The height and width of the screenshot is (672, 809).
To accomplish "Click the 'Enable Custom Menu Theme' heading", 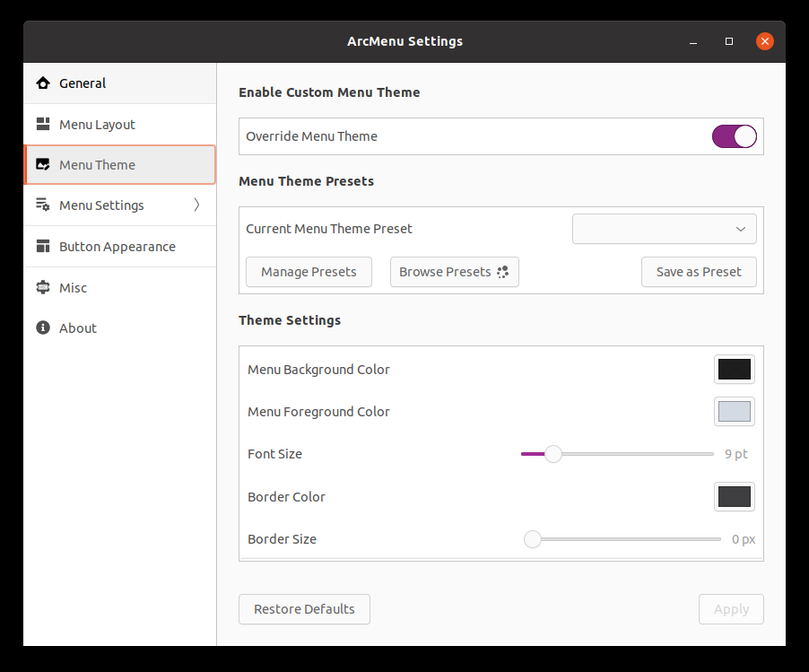I will tap(329, 92).
